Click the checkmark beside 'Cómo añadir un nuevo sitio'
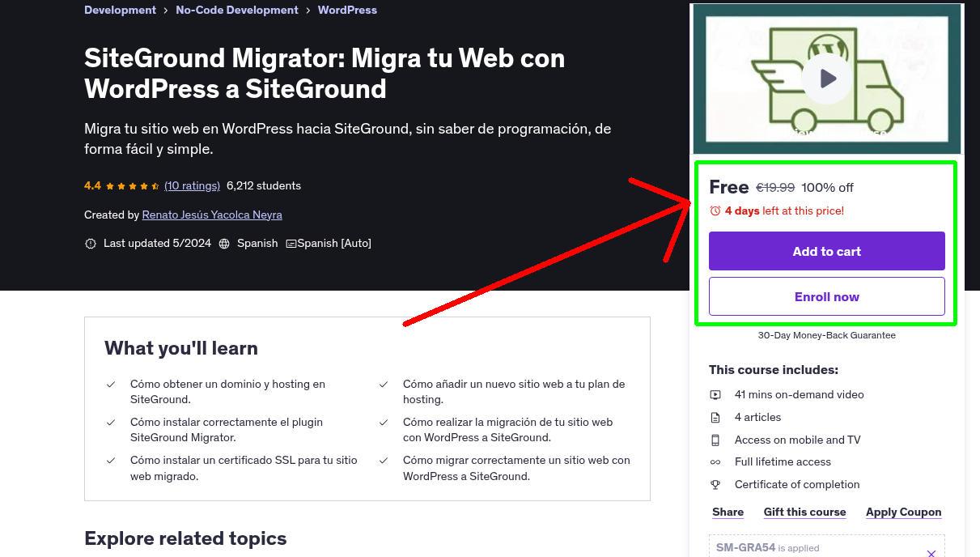 click(x=384, y=385)
